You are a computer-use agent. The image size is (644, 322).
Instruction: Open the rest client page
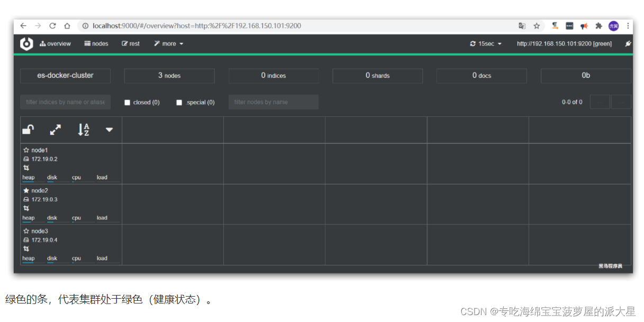coord(131,44)
